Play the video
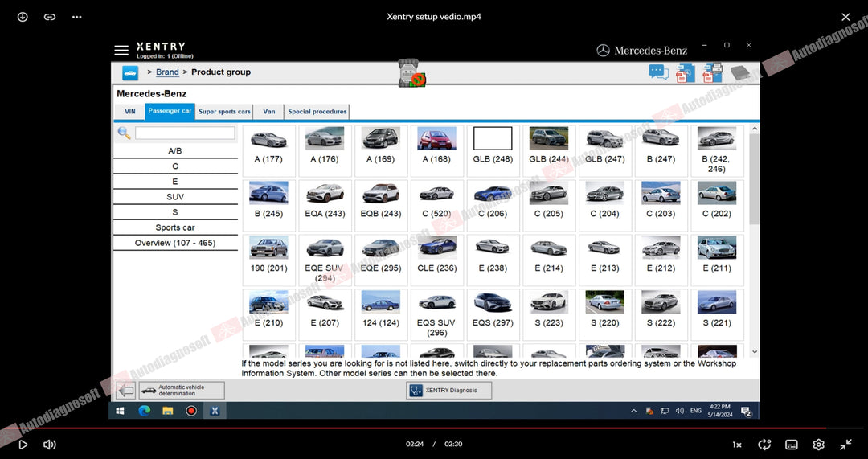The width and height of the screenshot is (868, 459). [x=23, y=444]
